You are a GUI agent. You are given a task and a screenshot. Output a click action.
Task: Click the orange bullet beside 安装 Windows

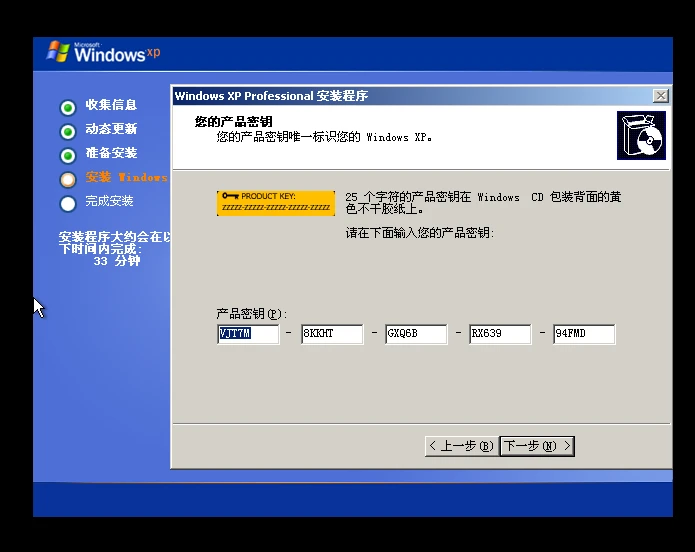click(68, 180)
